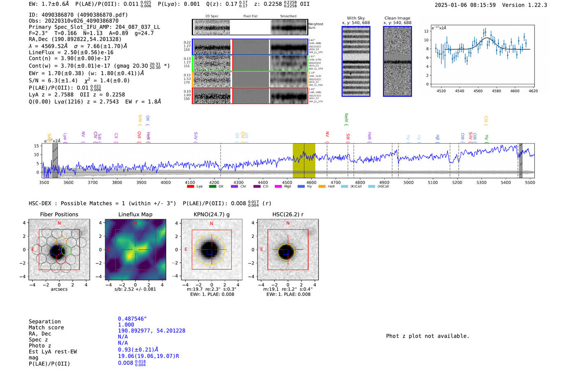Click the yellow highlighted band in full spectrum
Image resolution: width=576 pixels, height=392 pixels.
304,160
